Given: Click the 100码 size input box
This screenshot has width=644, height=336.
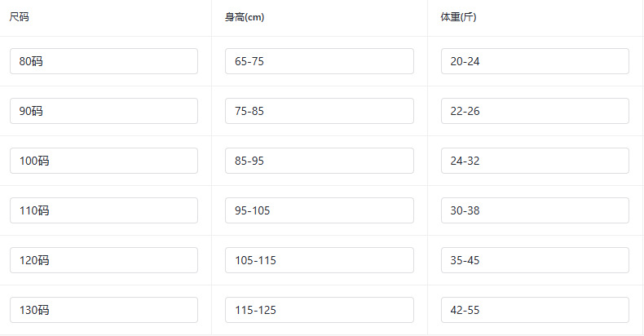Looking at the screenshot, I should tap(104, 161).
